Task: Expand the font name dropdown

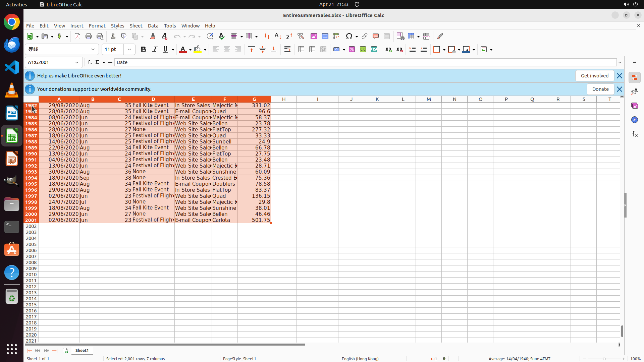Action: point(93,50)
